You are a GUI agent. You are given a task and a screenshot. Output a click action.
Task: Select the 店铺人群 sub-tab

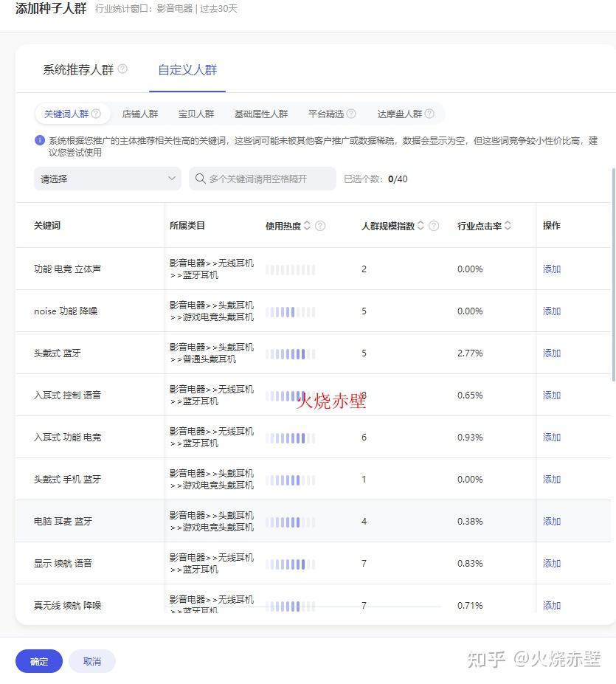click(140, 114)
